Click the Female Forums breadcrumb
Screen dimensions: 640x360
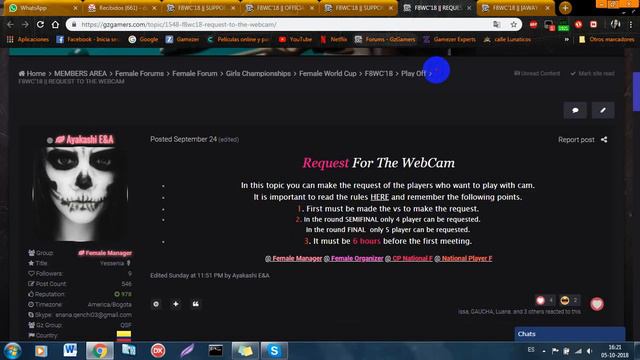pyautogui.click(x=139, y=73)
